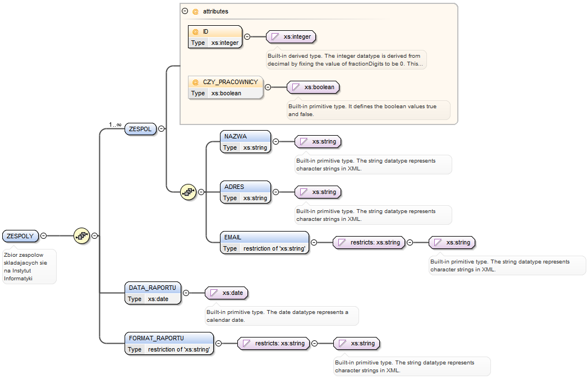
Task: Collapse the DATA_RAPORTU expander
Action: 186,293
